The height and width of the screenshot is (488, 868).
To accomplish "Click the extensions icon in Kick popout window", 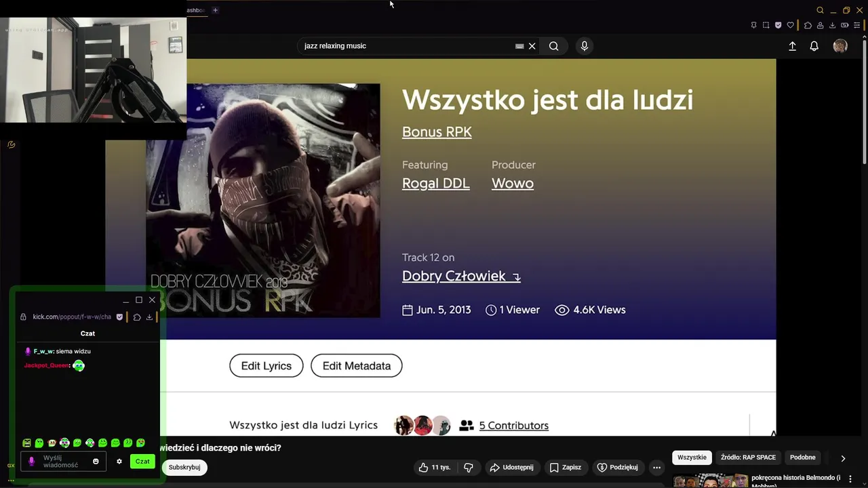I will 137,317.
